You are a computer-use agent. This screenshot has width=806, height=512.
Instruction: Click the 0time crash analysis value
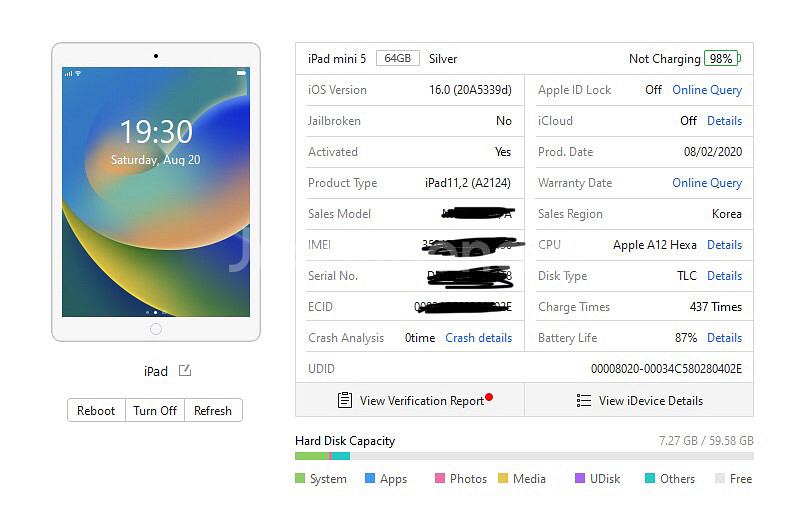419,338
